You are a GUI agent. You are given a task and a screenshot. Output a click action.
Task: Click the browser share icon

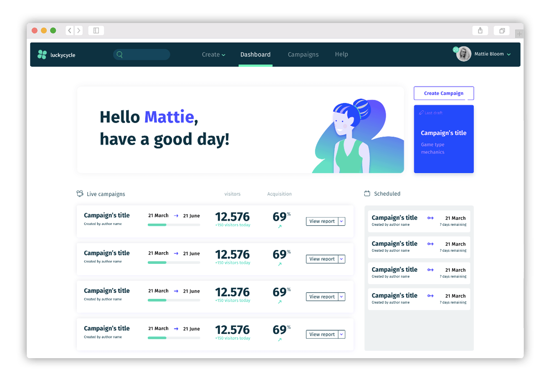tap(480, 30)
